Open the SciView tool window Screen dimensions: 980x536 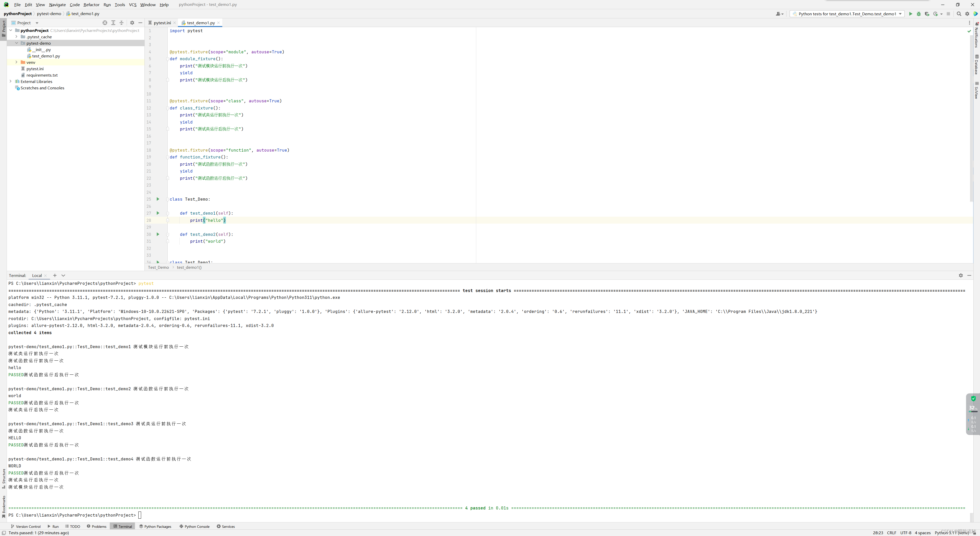(977, 90)
